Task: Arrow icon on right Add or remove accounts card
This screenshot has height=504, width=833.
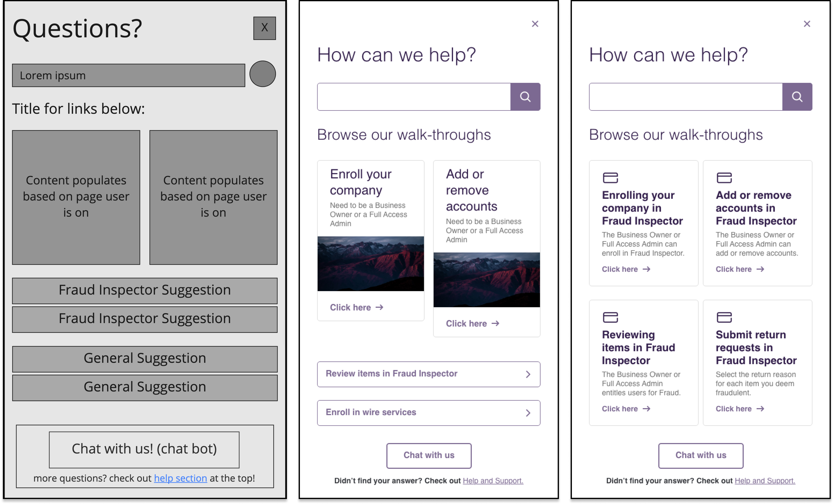Action: point(761,269)
